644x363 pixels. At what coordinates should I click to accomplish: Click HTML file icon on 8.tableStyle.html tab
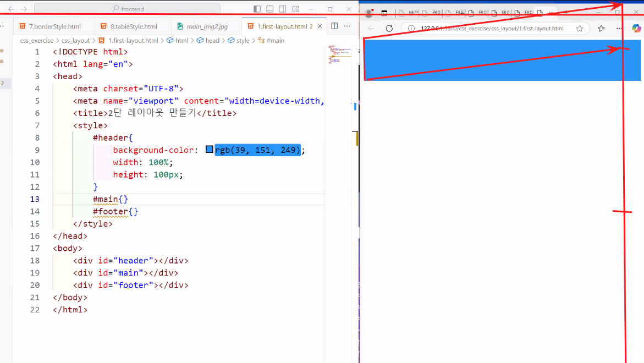pos(103,26)
